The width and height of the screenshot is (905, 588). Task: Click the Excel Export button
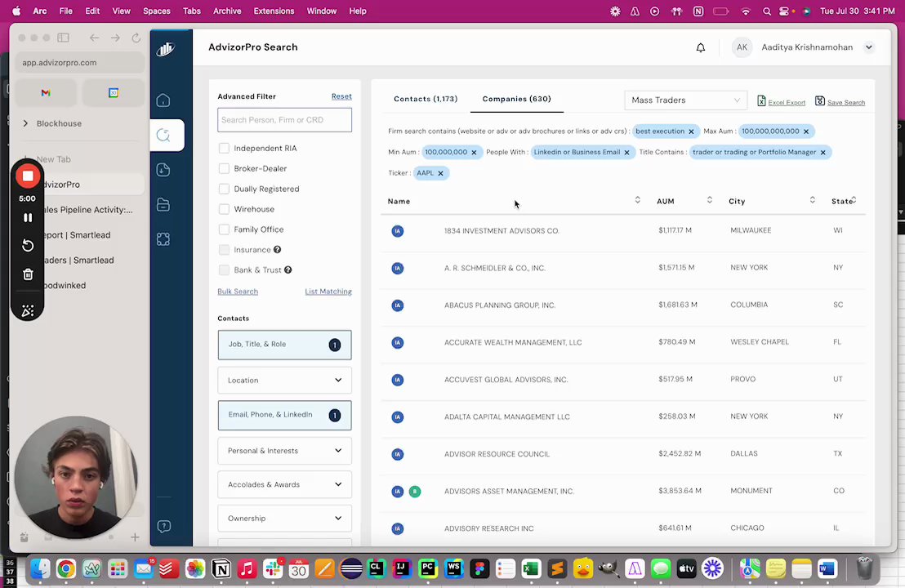pos(781,101)
